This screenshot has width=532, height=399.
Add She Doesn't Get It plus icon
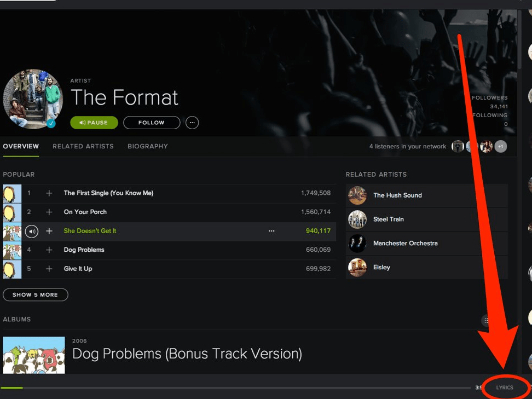[49, 231]
